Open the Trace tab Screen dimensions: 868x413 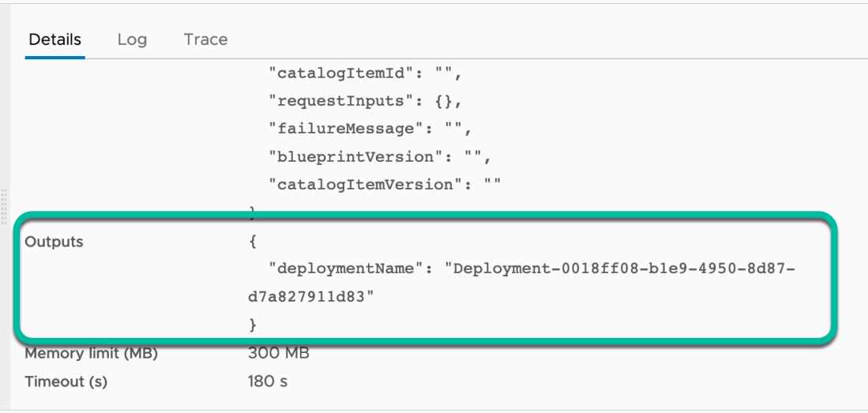(205, 39)
